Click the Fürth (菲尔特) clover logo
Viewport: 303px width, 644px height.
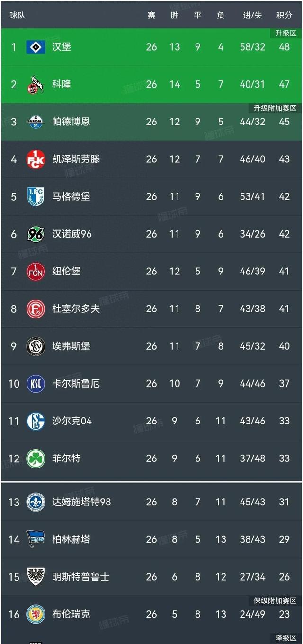(36, 458)
